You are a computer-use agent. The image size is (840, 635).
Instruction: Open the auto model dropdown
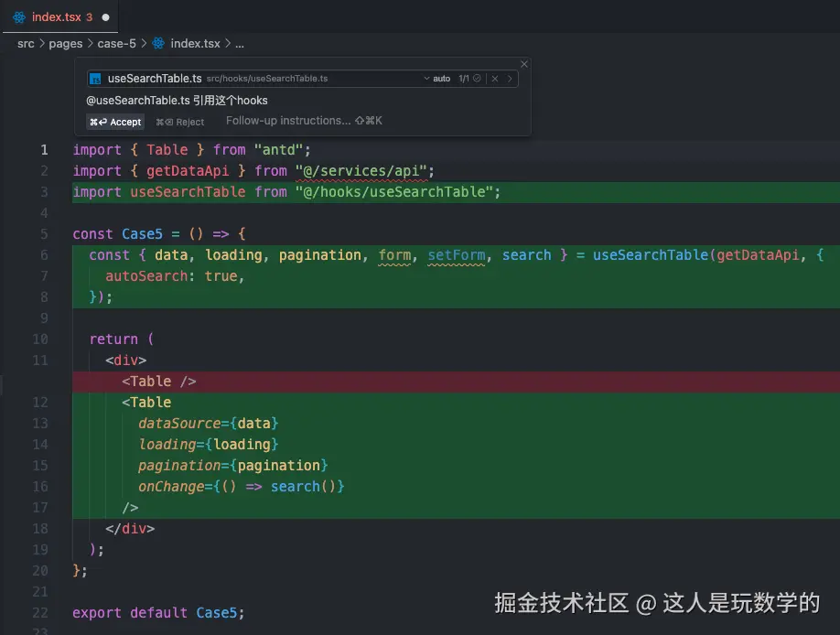[x=437, y=79]
